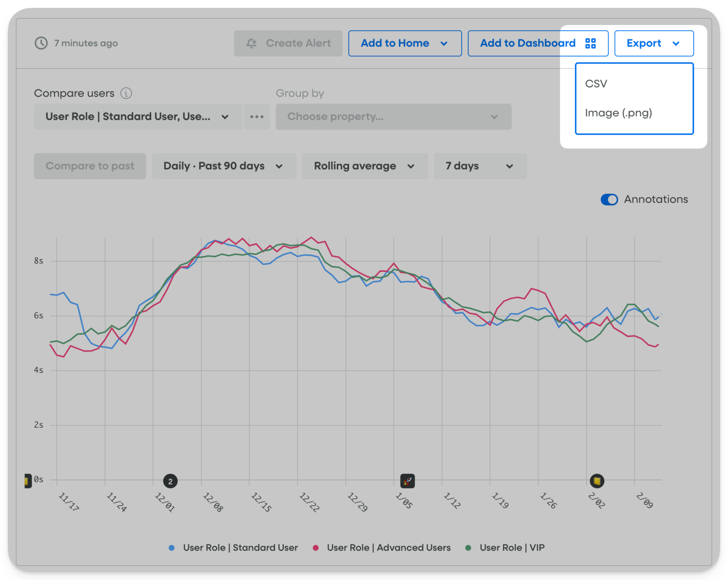The width and height of the screenshot is (728, 580).
Task: Click the Add to Home button
Action: (x=404, y=43)
